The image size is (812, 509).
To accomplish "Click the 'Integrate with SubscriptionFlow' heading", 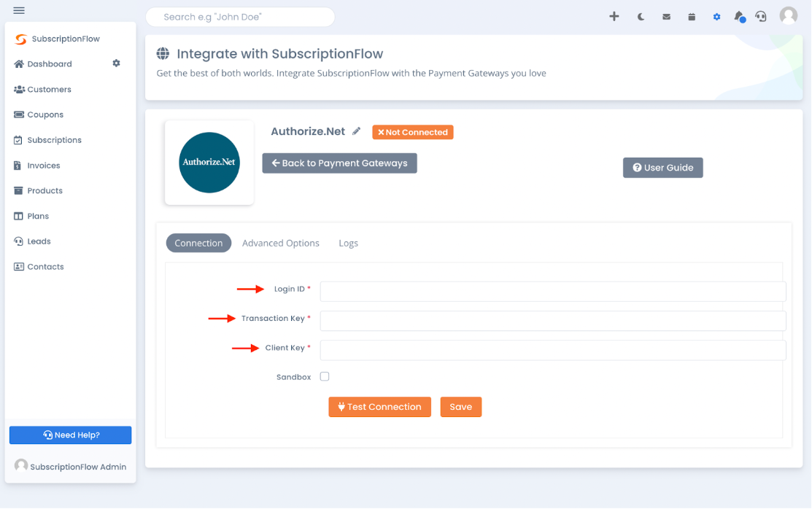I will pyautogui.click(x=279, y=54).
